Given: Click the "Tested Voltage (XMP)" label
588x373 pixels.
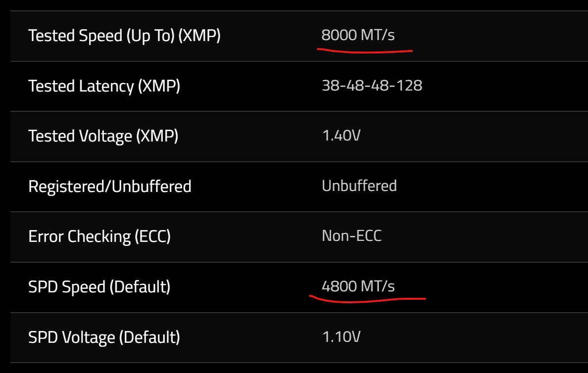Looking at the screenshot, I should coord(103,136).
